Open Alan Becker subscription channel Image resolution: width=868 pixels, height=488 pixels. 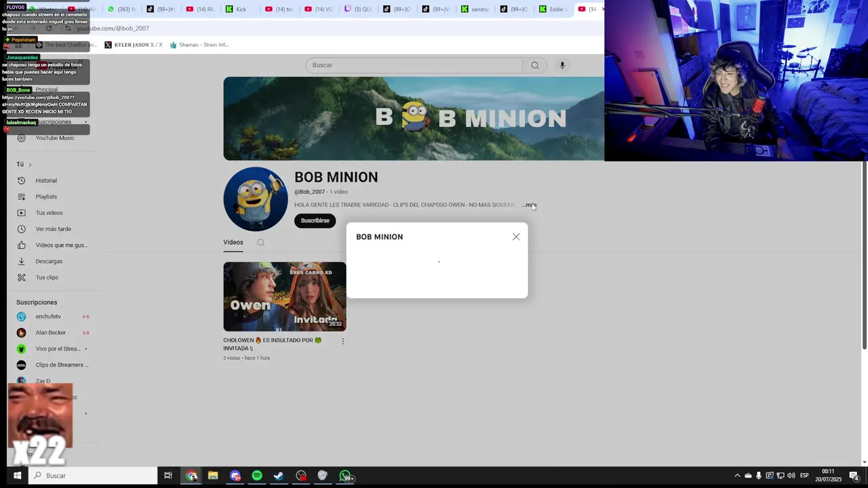(50, 333)
